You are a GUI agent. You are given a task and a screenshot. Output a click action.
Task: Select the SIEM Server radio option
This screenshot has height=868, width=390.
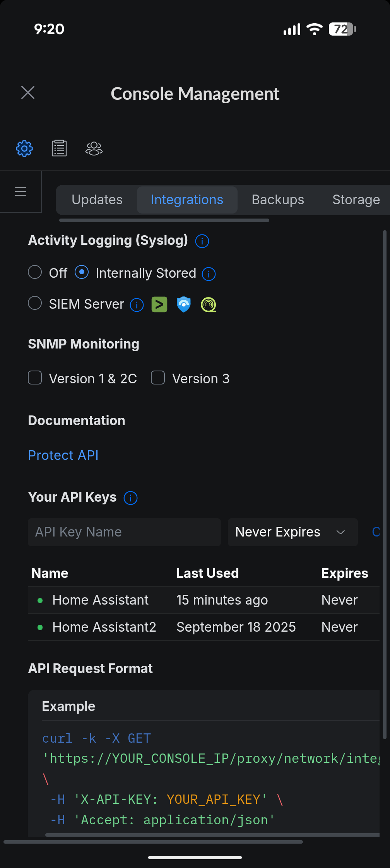(x=35, y=303)
